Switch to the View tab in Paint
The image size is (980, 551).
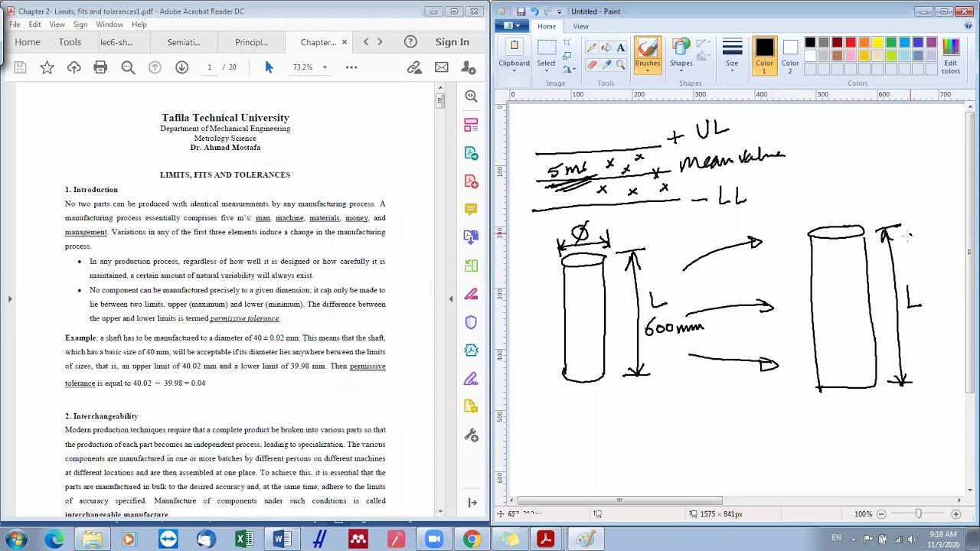580,26
